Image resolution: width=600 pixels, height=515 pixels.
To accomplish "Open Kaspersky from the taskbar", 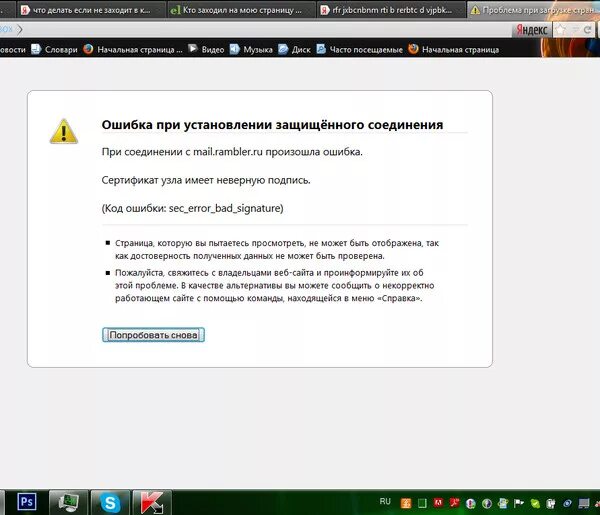I will (152, 502).
